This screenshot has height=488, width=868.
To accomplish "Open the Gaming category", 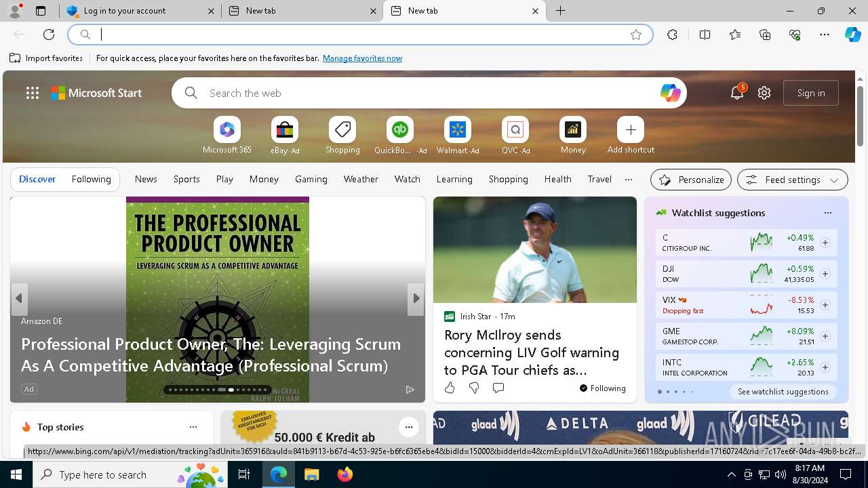I will (311, 179).
